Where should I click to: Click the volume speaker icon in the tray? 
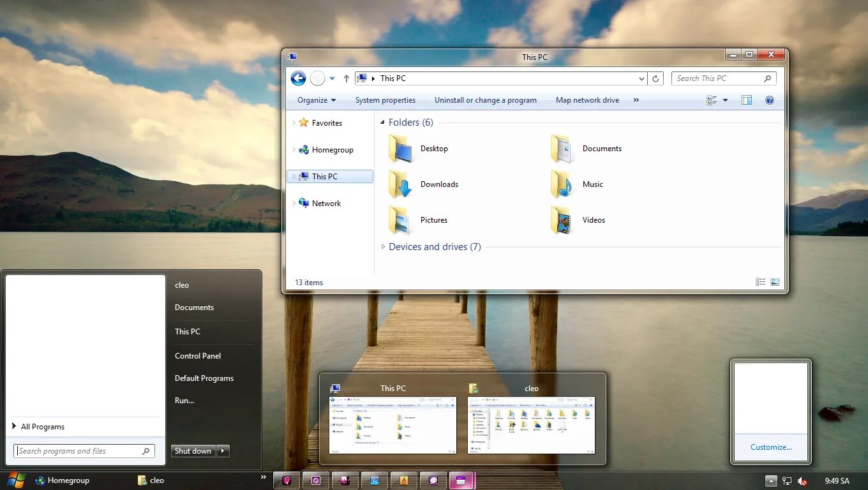click(802, 480)
